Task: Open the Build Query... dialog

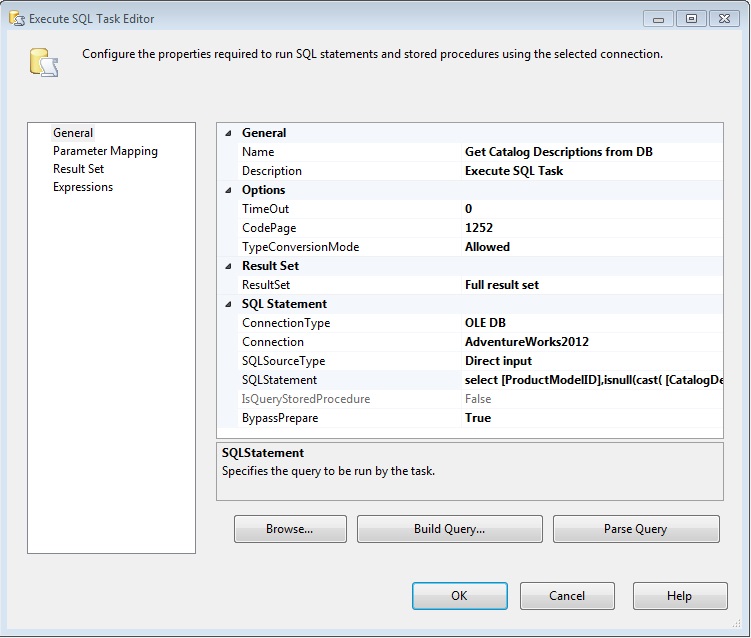Action: click(x=449, y=529)
